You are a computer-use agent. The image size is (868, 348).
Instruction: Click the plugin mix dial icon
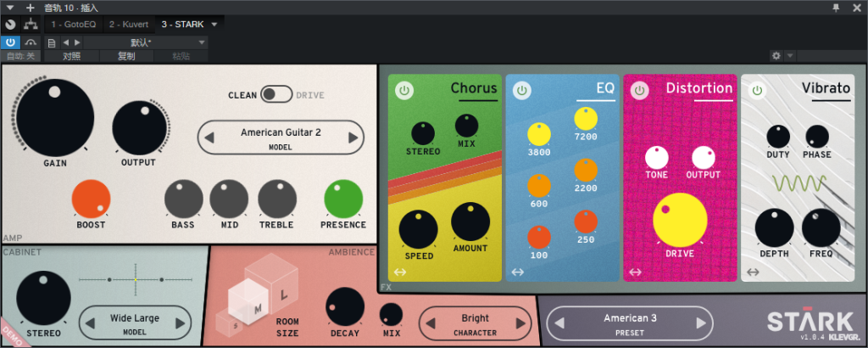tap(10, 25)
